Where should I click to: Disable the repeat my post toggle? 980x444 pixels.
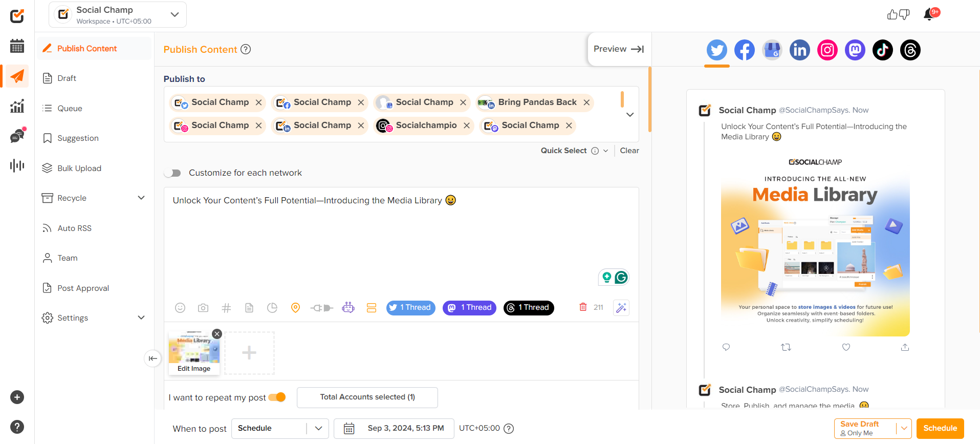tap(277, 397)
